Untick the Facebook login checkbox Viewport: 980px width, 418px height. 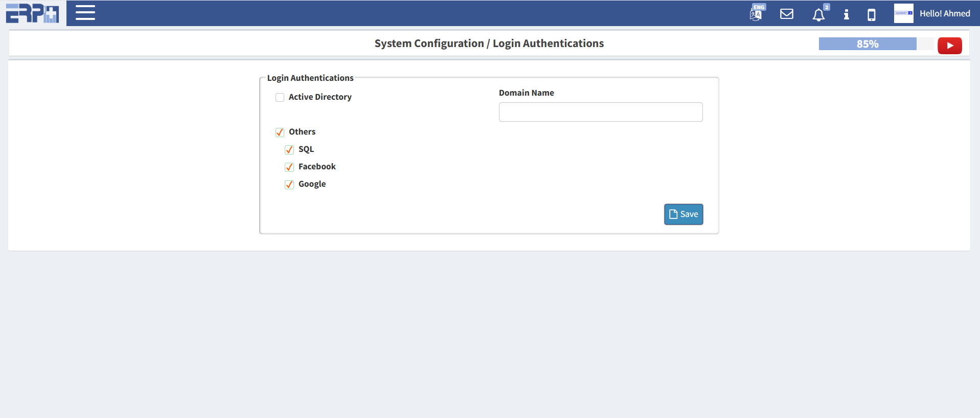tap(289, 167)
